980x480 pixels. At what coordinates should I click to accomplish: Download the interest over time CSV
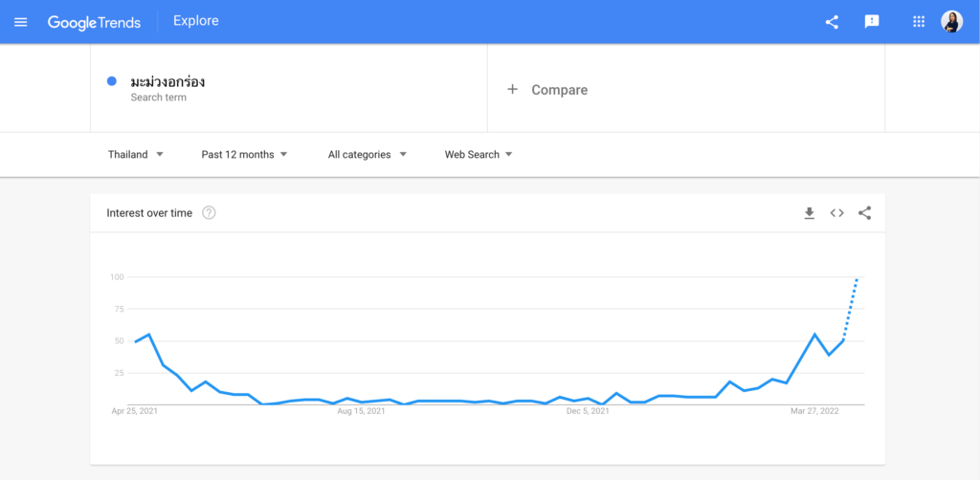[x=809, y=213]
